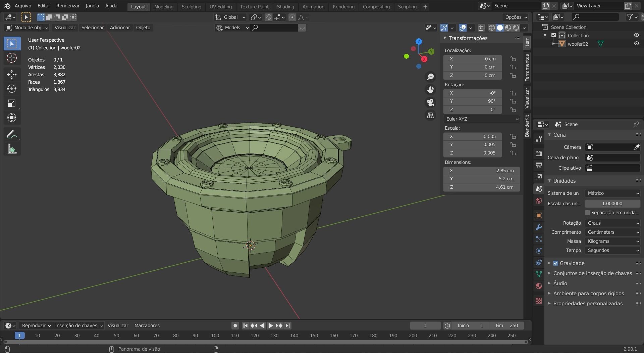Jump to last frame button

tap(287, 325)
